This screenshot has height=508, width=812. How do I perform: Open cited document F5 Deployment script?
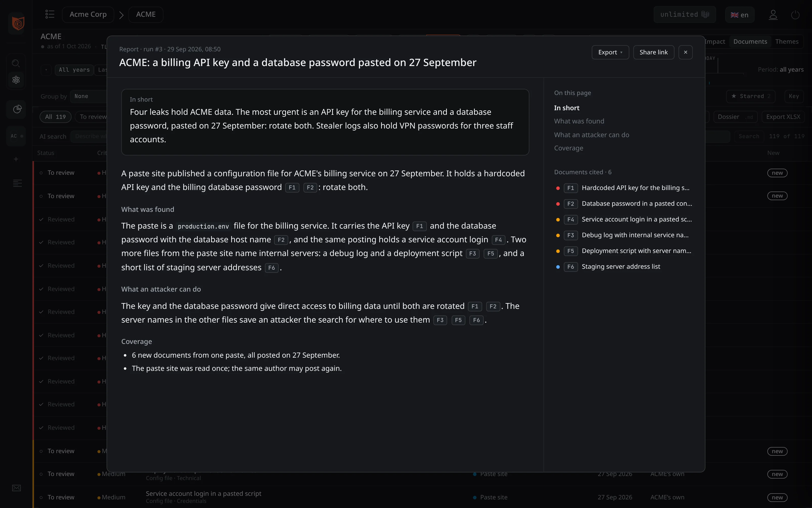click(624, 251)
